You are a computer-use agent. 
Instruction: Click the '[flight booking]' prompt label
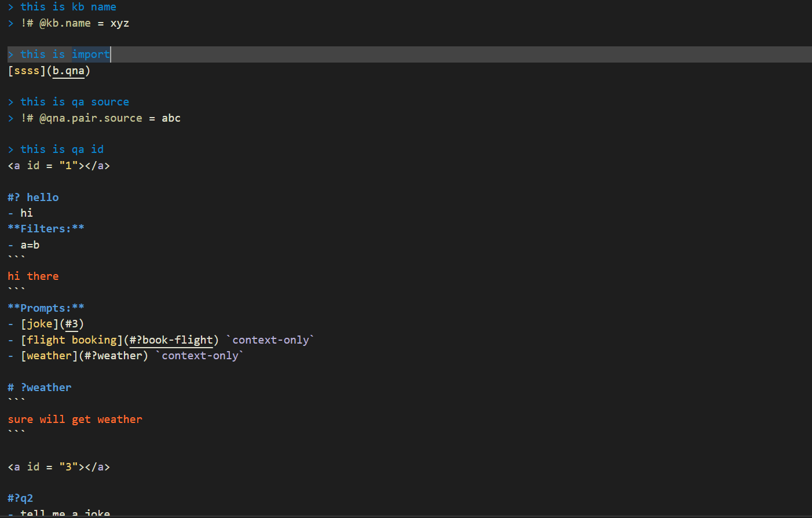tap(72, 340)
